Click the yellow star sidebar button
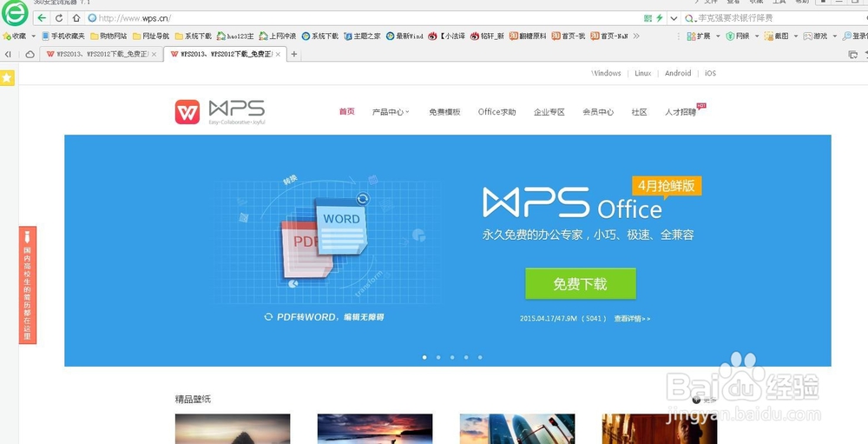Image resolution: width=868 pixels, height=444 pixels. pos(7,78)
